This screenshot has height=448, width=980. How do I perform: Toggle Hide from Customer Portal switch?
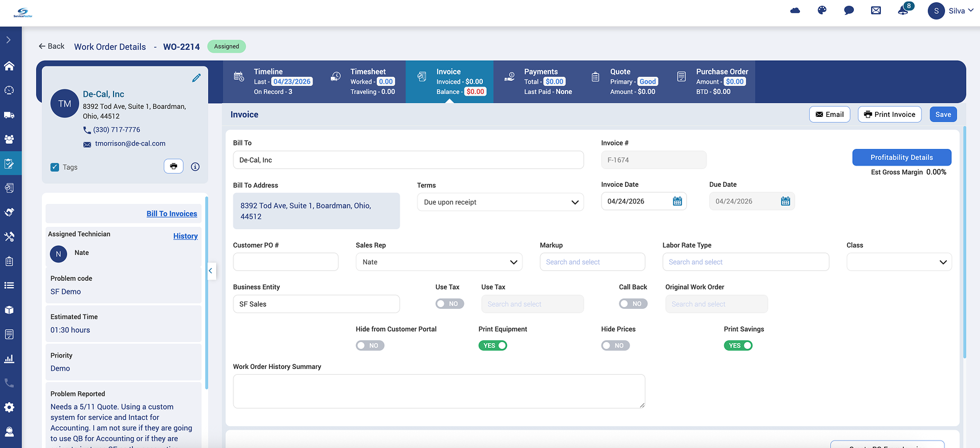tap(370, 345)
